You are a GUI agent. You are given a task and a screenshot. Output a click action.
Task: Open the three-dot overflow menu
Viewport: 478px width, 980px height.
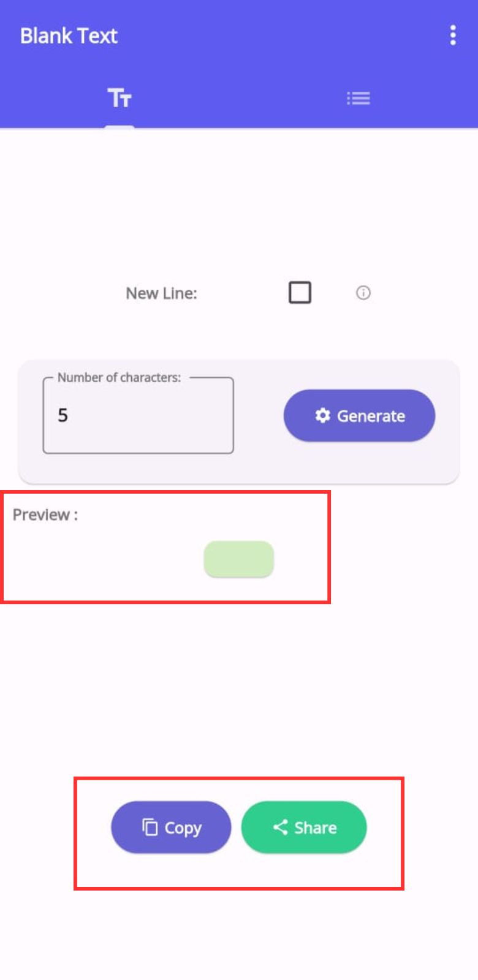453,36
